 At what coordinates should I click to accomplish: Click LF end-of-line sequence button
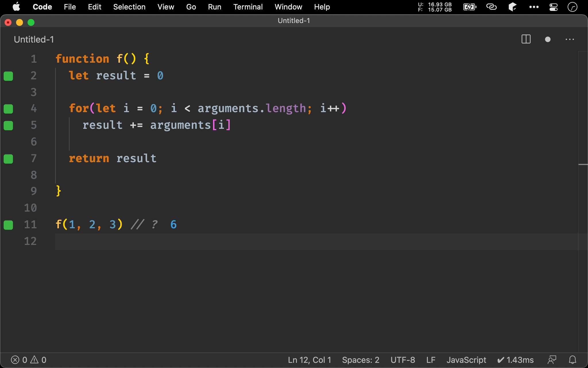(431, 360)
